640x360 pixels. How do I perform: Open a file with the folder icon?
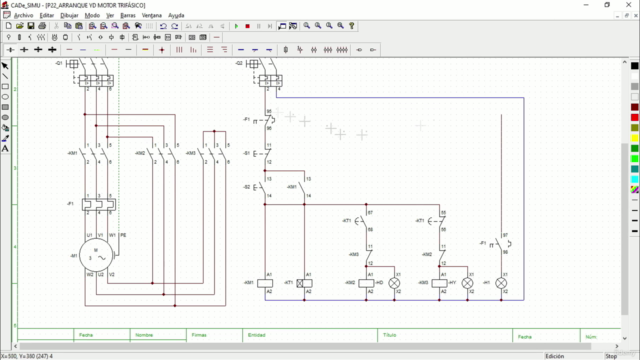(x=20, y=26)
